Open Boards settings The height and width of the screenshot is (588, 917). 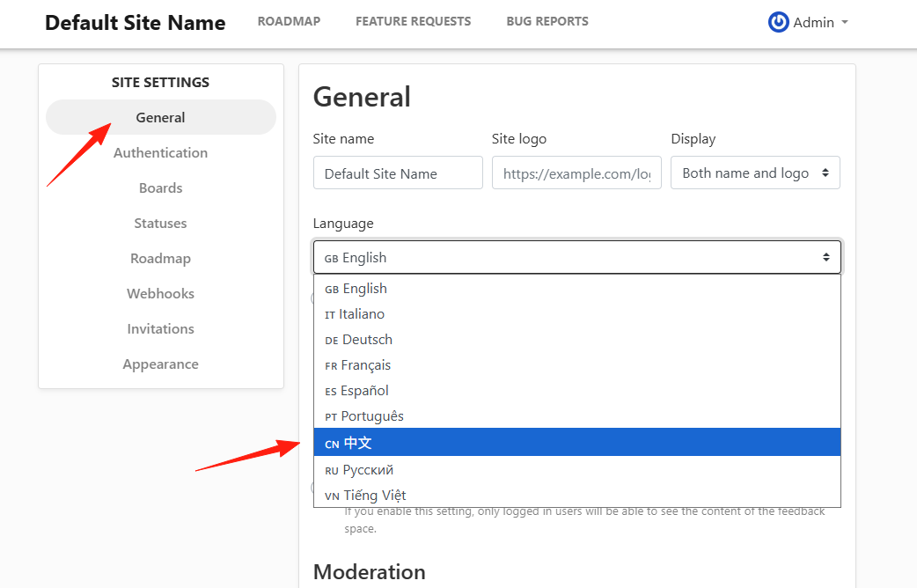161,187
